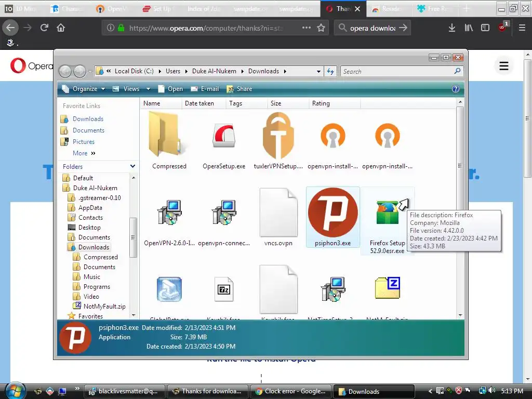Image resolution: width=532 pixels, height=399 pixels.
Task: Click the volume speaker tray icon
Action: (491, 391)
